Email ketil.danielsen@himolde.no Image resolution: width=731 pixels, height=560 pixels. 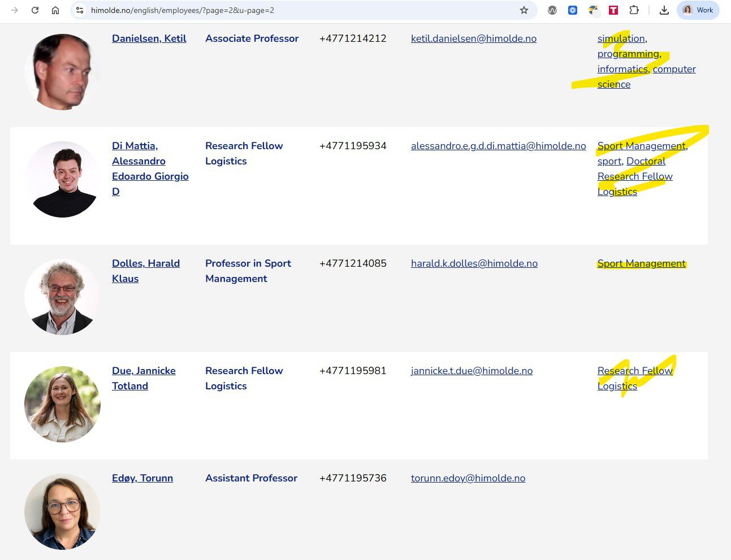(474, 38)
